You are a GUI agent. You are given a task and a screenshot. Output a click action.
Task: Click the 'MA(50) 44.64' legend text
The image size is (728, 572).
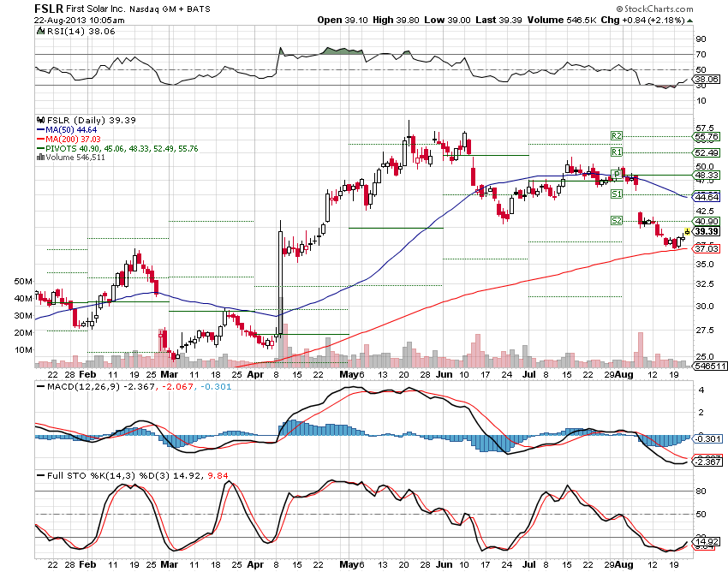pyautogui.click(x=71, y=130)
